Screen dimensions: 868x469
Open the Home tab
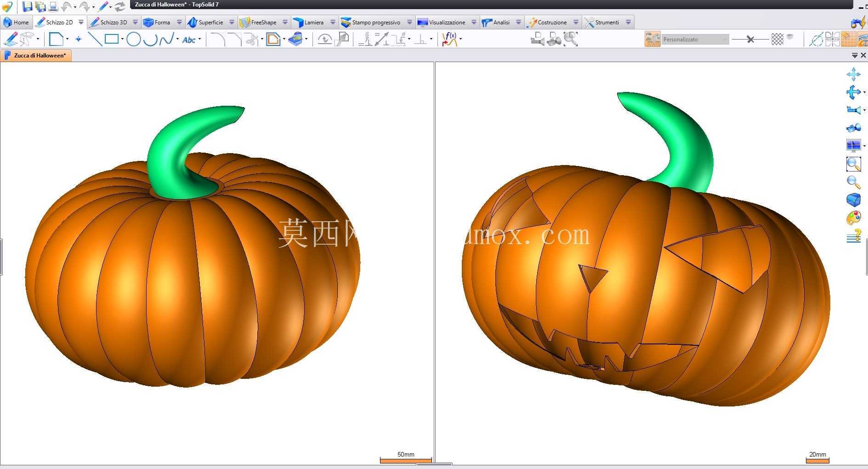[x=16, y=22]
